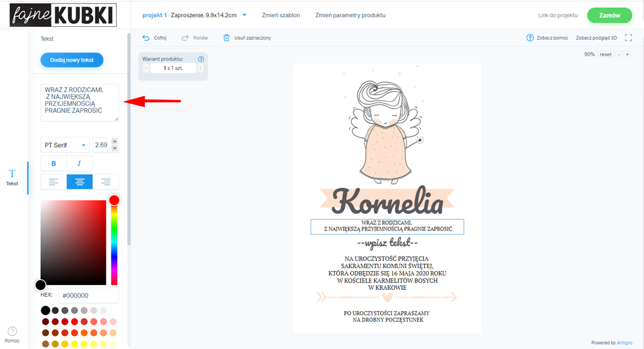Click the trash icon for Usuń zaznaczony
This screenshot has width=644, height=349.
click(x=226, y=38)
